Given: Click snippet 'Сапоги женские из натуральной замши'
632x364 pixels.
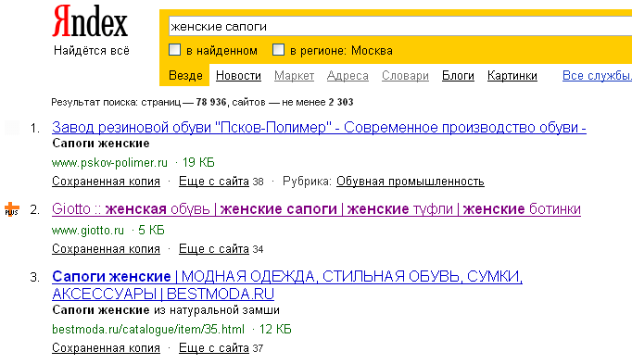Looking at the screenshot, I should point(166,310).
